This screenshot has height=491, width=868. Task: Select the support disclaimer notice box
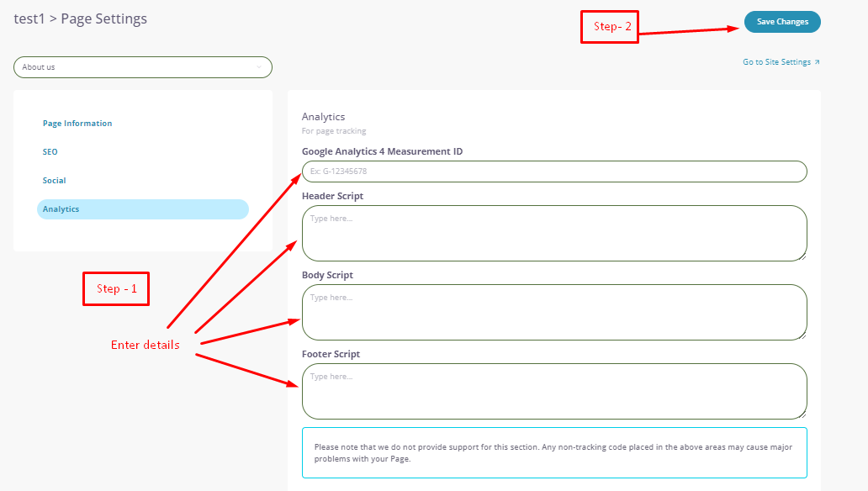pos(553,452)
